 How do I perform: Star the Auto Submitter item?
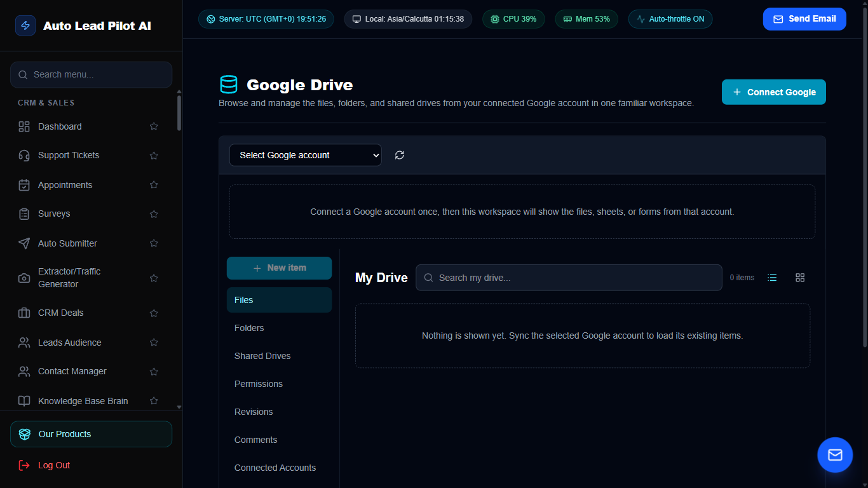(x=154, y=243)
